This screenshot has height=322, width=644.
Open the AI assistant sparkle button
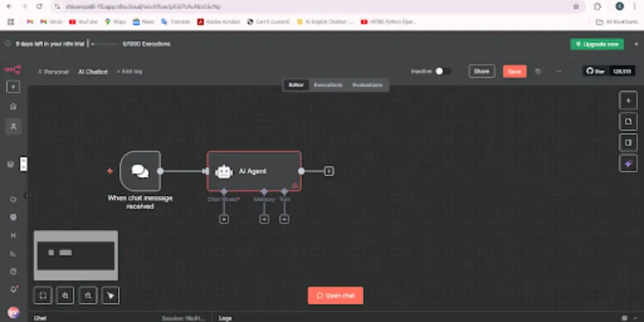[x=628, y=164]
